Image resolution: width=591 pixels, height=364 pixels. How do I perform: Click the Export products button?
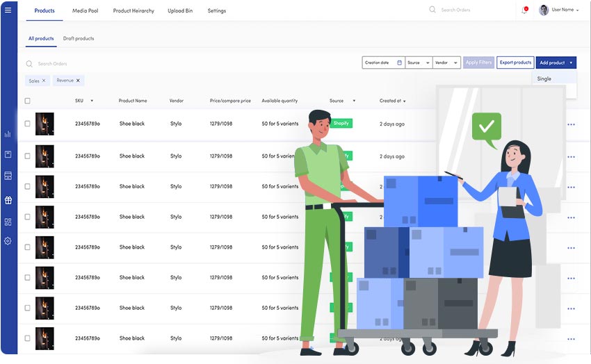515,63
